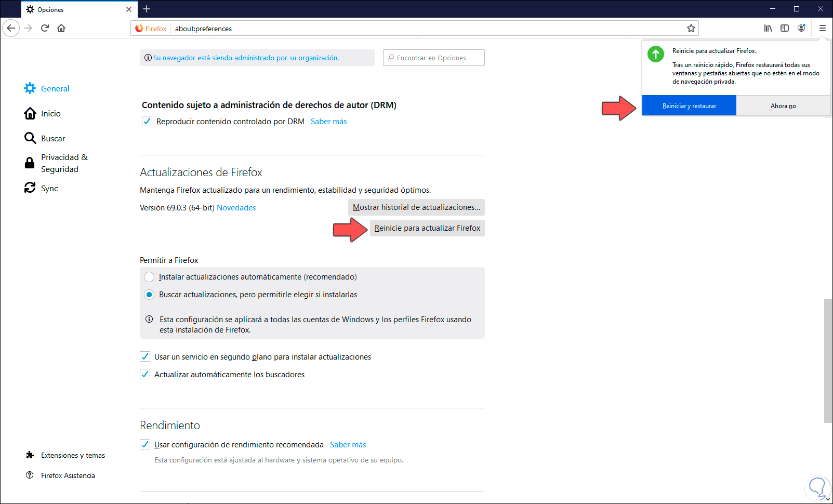Open the Sync preferences section

click(x=49, y=188)
